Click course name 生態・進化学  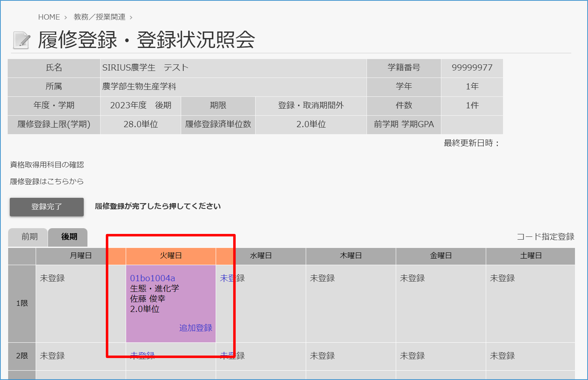coord(154,288)
